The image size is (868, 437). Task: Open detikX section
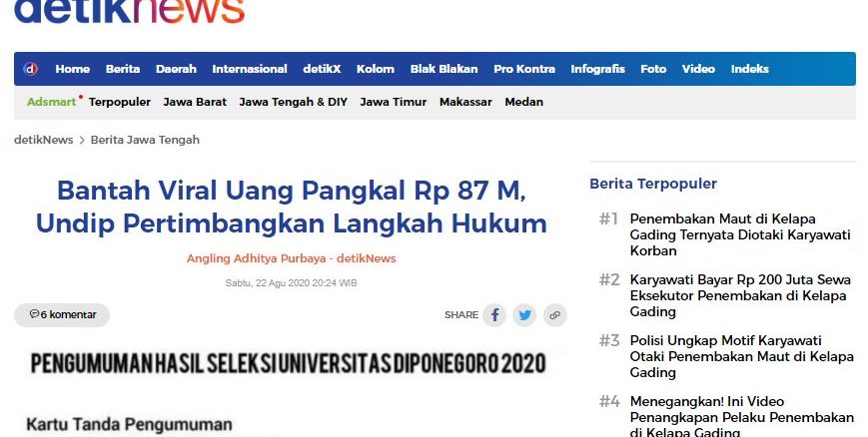tap(322, 69)
